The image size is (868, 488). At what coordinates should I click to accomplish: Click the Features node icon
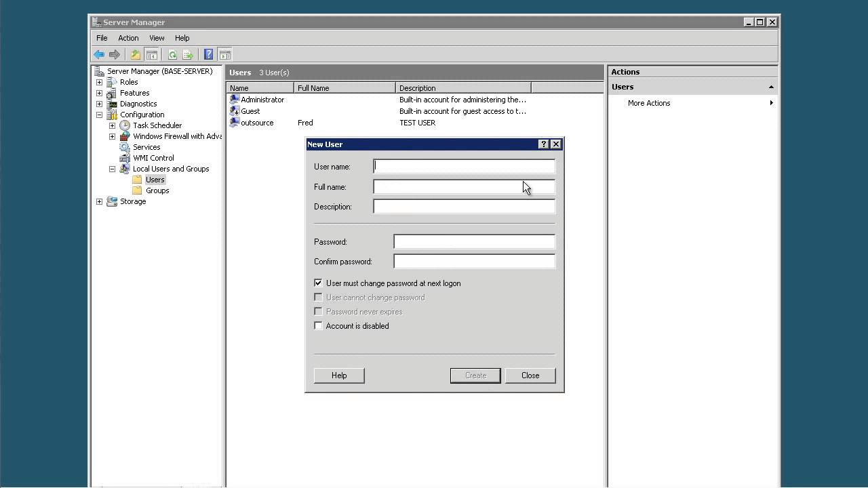point(112,93)
